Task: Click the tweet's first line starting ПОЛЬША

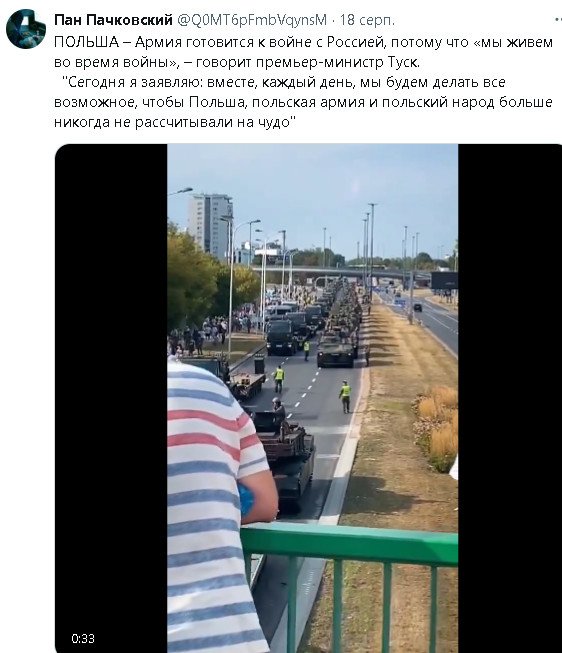Action: [x=304, y=42]
